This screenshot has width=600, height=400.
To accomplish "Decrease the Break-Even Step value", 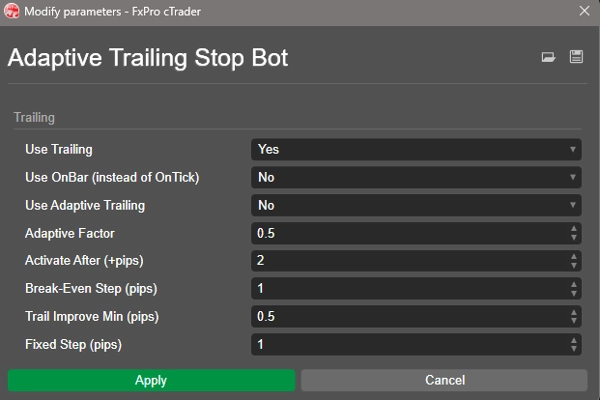I will [574, 293].
